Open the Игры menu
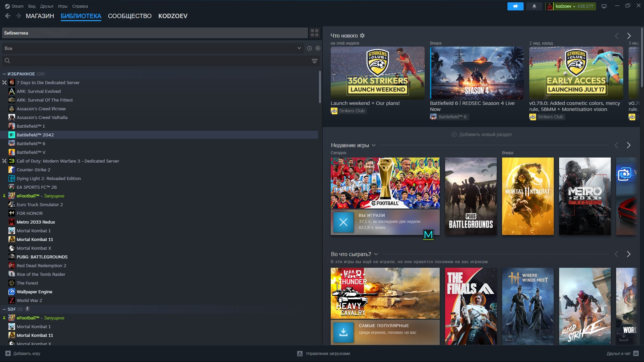 (x=63, y=6)
